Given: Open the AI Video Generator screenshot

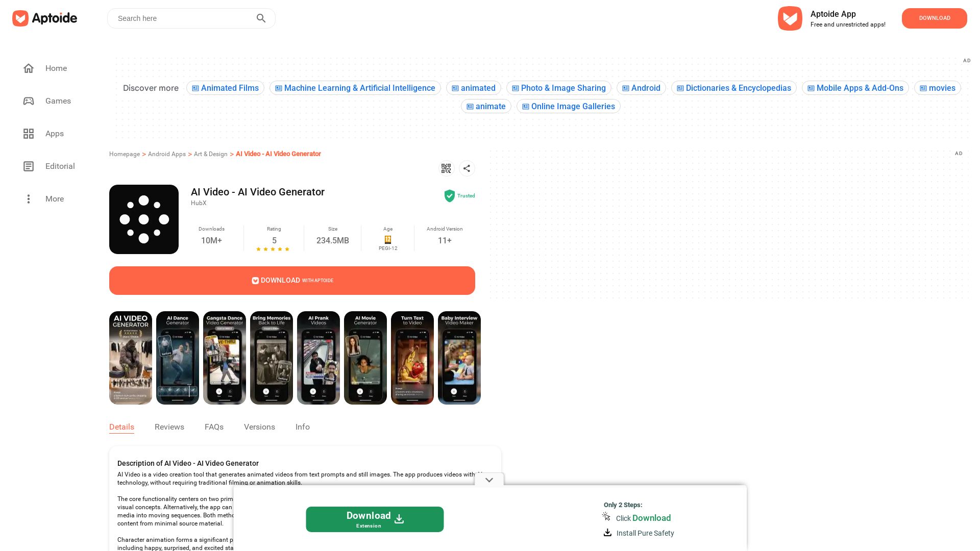Looking at the screenshot, I should (x=131, y=358).
